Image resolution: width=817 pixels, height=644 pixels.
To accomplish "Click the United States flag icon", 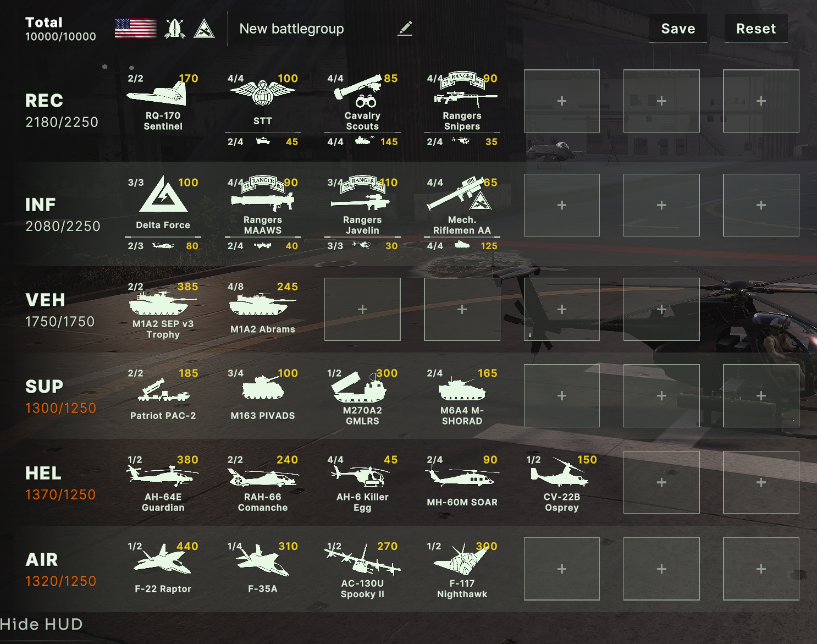I will 136,29.
